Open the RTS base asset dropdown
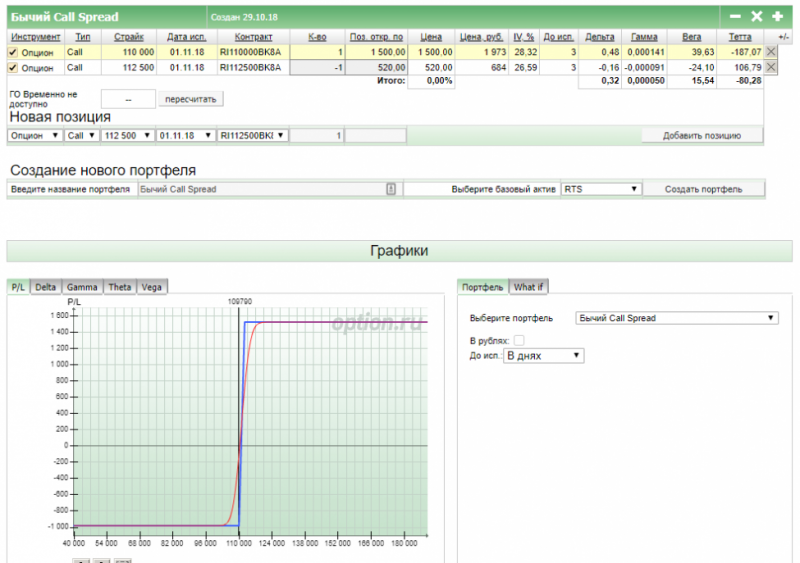 pos(600,188)
